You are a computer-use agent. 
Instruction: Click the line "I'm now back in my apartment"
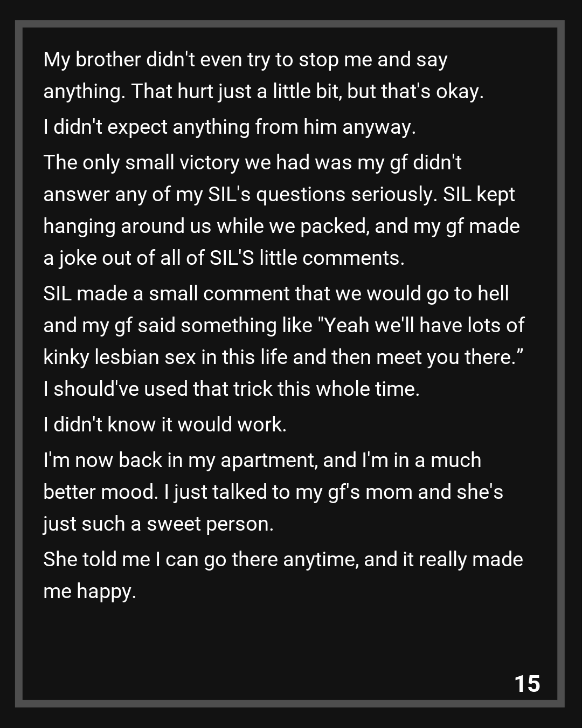coord(262,460)
